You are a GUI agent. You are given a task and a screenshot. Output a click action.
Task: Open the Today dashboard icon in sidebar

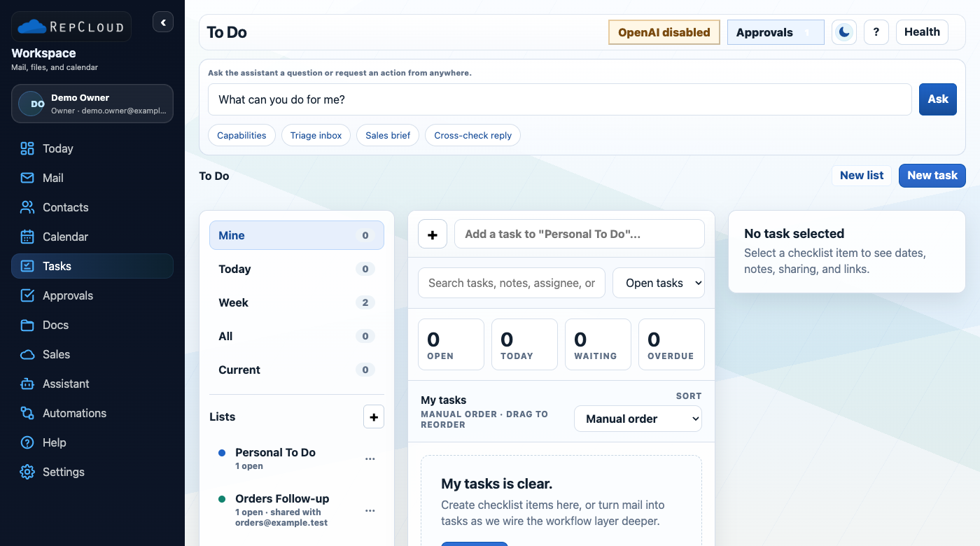[x=27, y=148]
